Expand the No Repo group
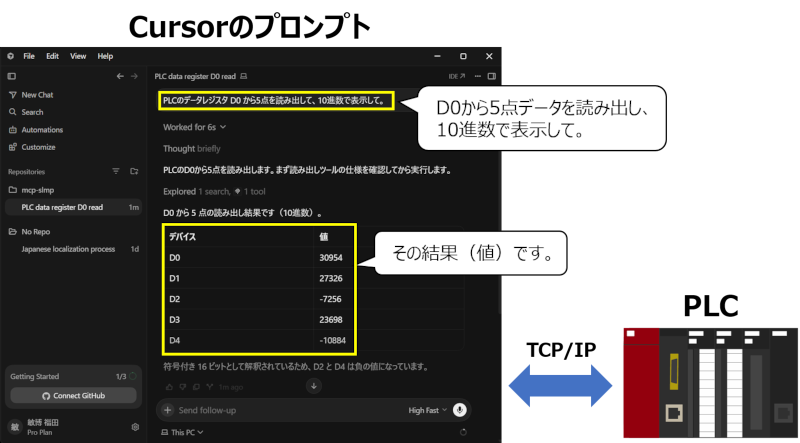Viewport: 800px width, 443px height. point(30,232)
